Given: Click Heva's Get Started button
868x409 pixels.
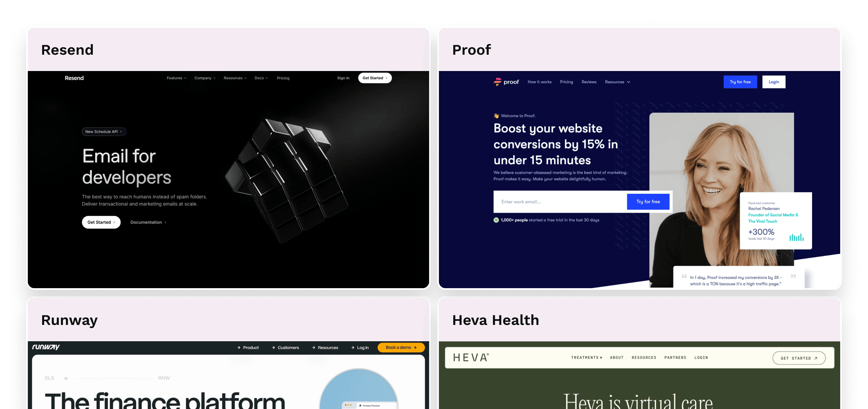Looking at the screenshot, I should coord(799,358).
